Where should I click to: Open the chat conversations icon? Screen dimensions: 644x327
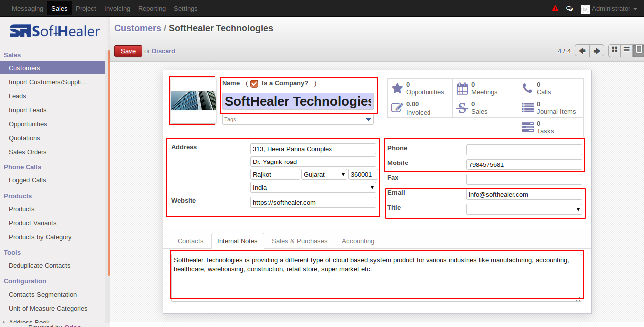[569, 8]
